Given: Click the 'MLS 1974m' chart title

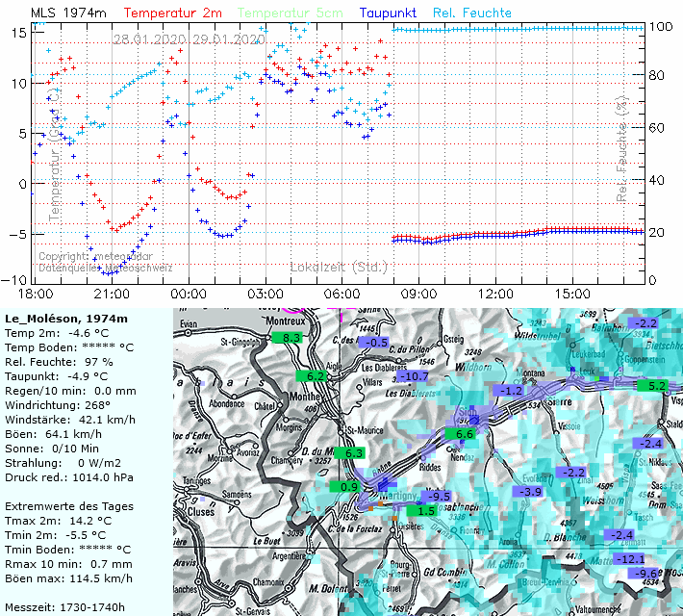Looking at the screenshot, I should pyautogui.click(x=68, y=13).
